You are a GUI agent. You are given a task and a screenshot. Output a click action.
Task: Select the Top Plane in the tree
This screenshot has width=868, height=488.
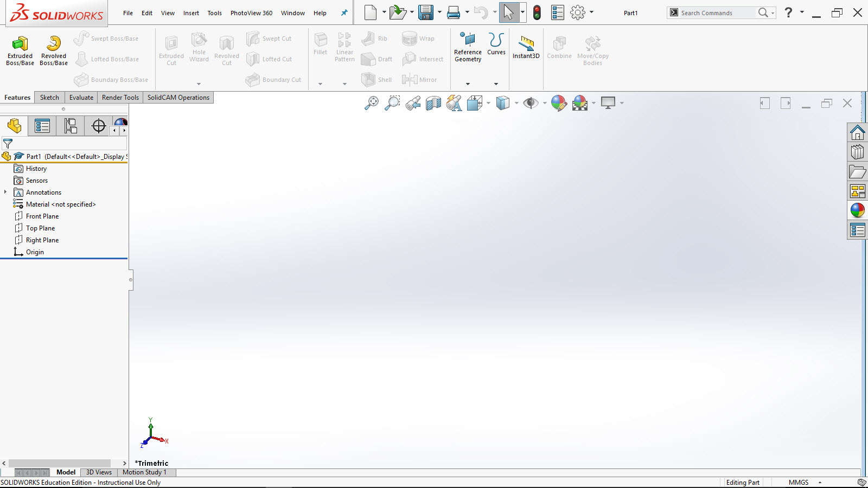coord(39,228)
